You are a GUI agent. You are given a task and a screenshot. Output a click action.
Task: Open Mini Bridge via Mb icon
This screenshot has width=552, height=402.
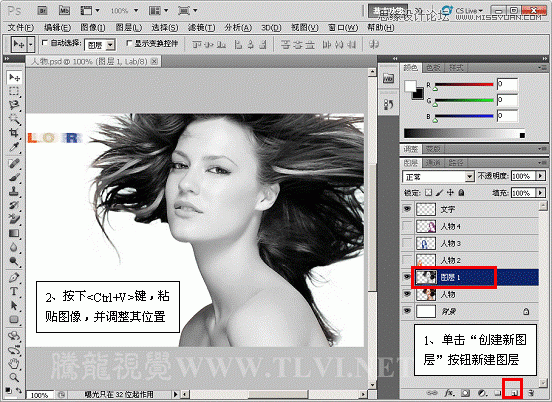(x=64, y=11)
